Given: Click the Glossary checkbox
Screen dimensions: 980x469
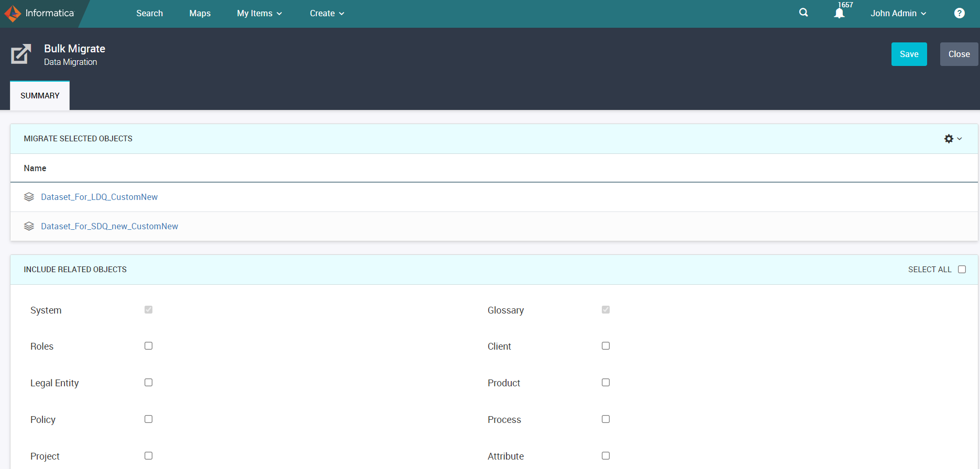Looking at the screenshot, I should (x=605, y=309).
